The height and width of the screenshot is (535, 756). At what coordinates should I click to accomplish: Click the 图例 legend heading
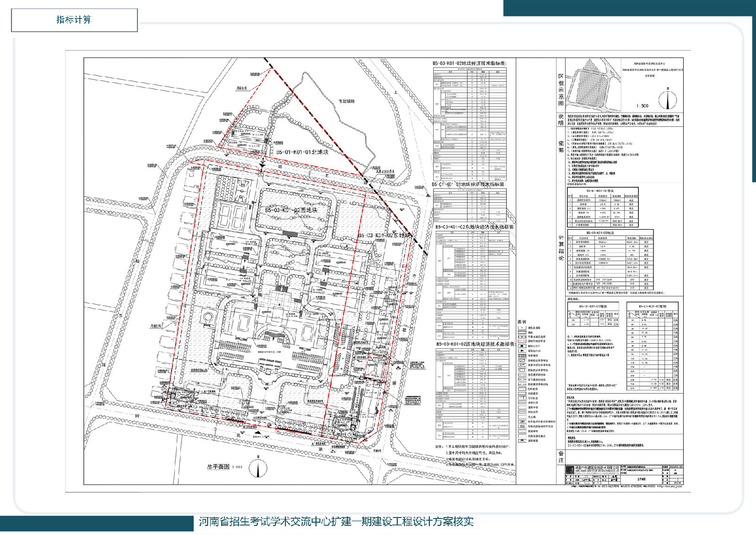point(522,321)
